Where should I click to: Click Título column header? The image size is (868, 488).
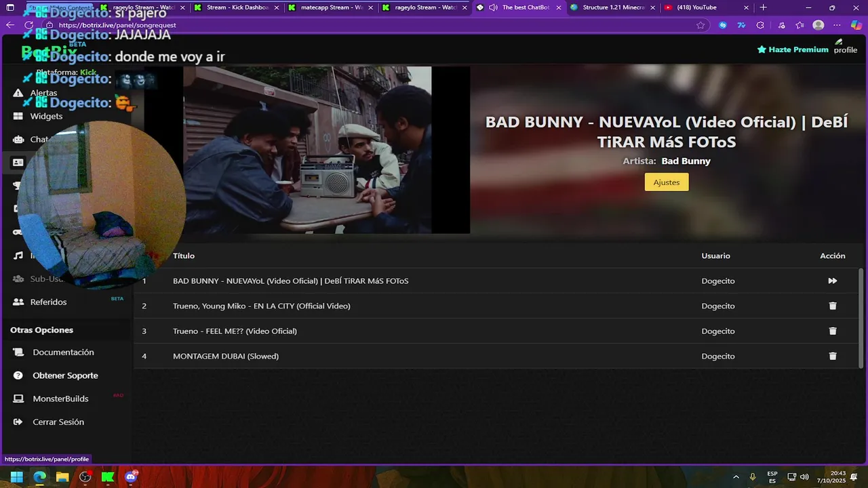coord(184,256)
